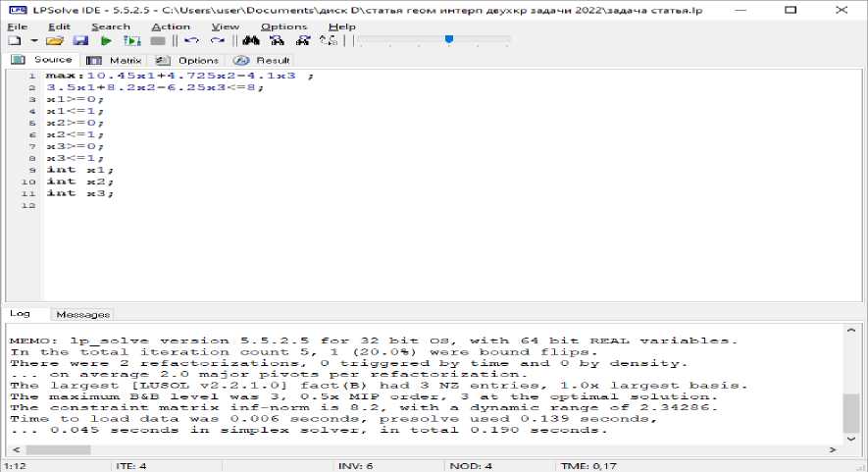The height and width of the screenshot is (472, 868).
Task: Open the Help menu
Action: tap(342, 26)
